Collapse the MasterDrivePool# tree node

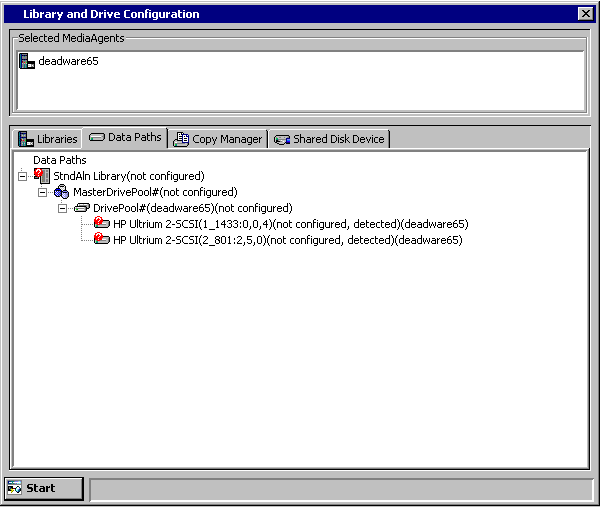43,192
